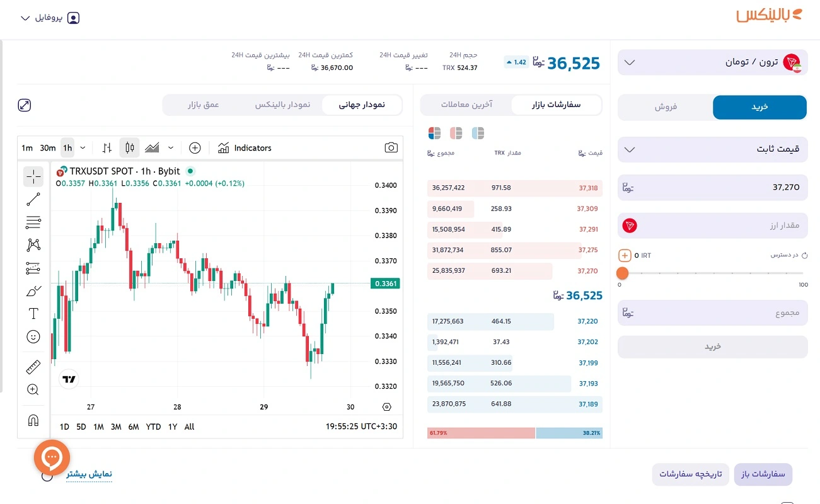Click the red 61.79% sell ratio bar
This screenshot has height=504, width=820.
(481, 433)
